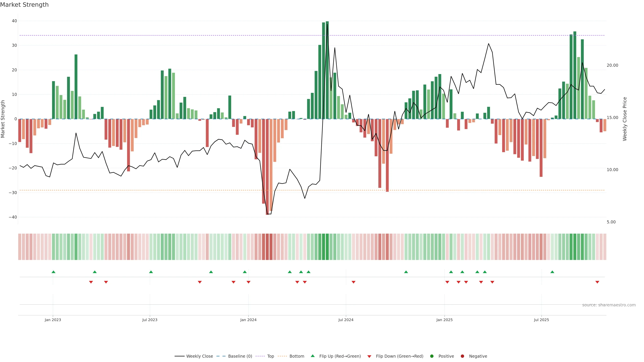Screen dimensions: 644x362
Task: Click Flip Up green triangle legend icon
Action: pyautogui.click(x=312, y=356)
